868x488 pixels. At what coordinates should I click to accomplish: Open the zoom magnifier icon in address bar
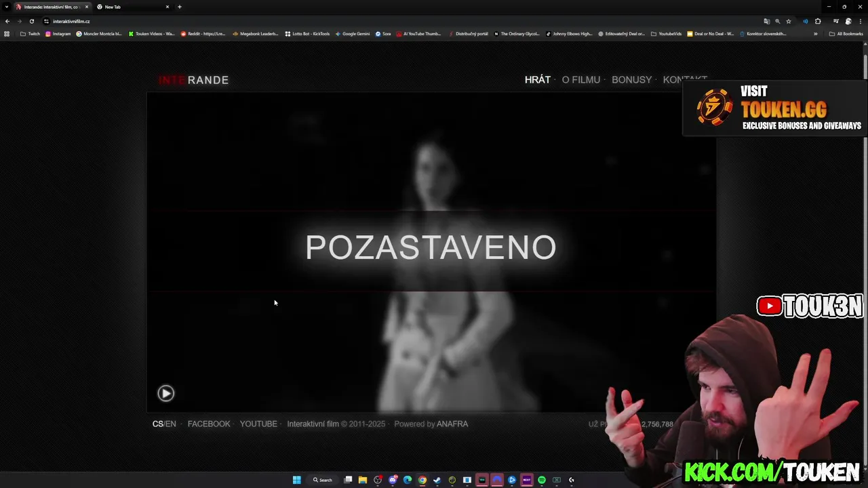(778, 21)
